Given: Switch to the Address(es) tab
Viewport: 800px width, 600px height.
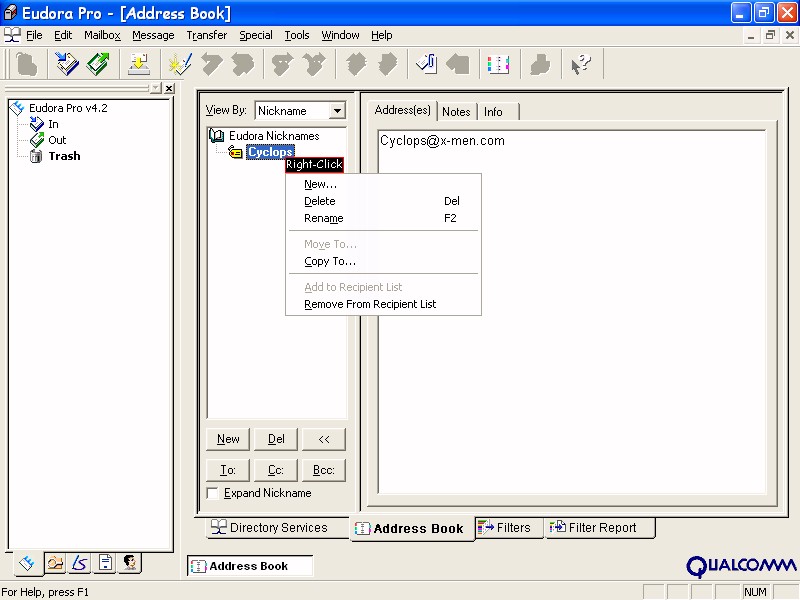Looking at the screenshot, I should pyautogui.click(x=402, y=110).
